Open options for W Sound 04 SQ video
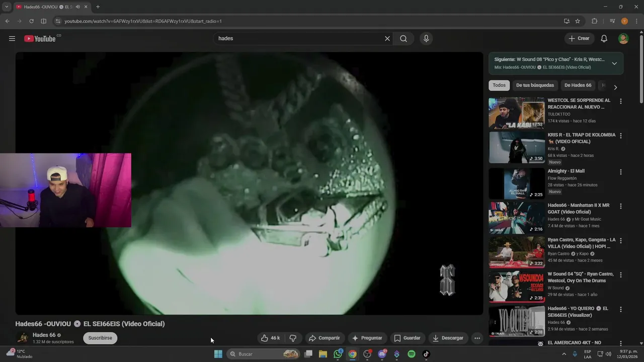 (x=620, y=275)
